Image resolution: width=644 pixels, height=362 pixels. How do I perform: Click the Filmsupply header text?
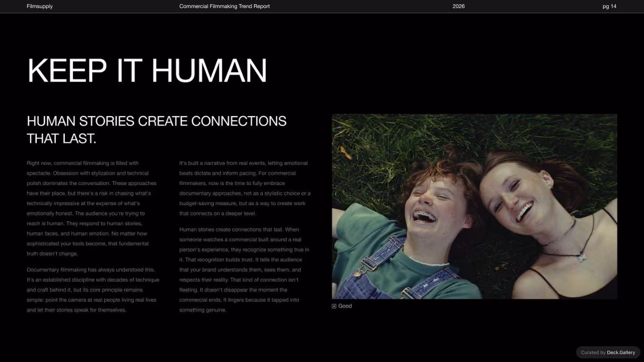40,7
